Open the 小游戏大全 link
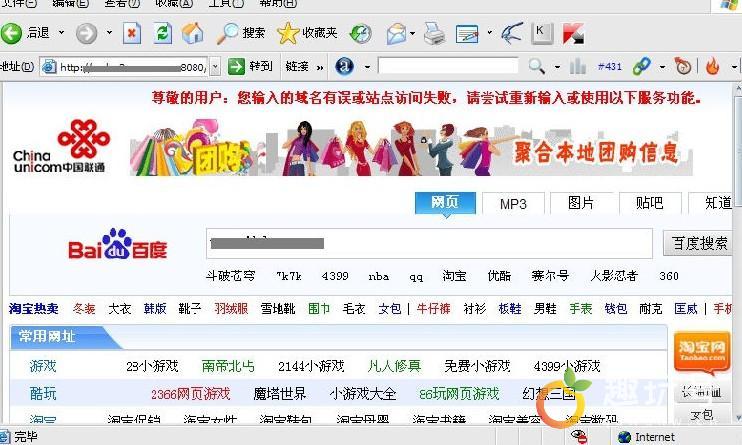Viewport: 742px width, 445px height. click(362, 393)
